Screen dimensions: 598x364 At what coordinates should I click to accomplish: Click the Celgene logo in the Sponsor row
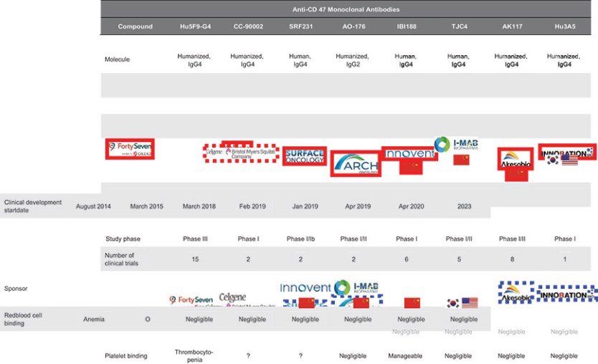tap(232, 297)
